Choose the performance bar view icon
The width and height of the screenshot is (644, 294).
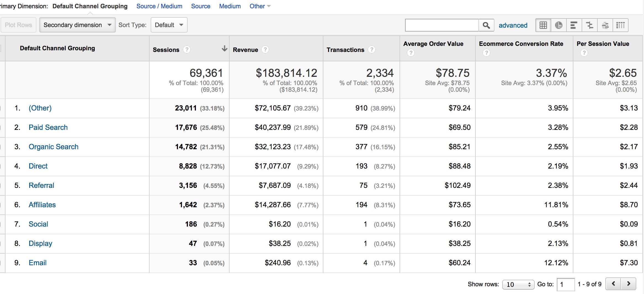(574, 25)
